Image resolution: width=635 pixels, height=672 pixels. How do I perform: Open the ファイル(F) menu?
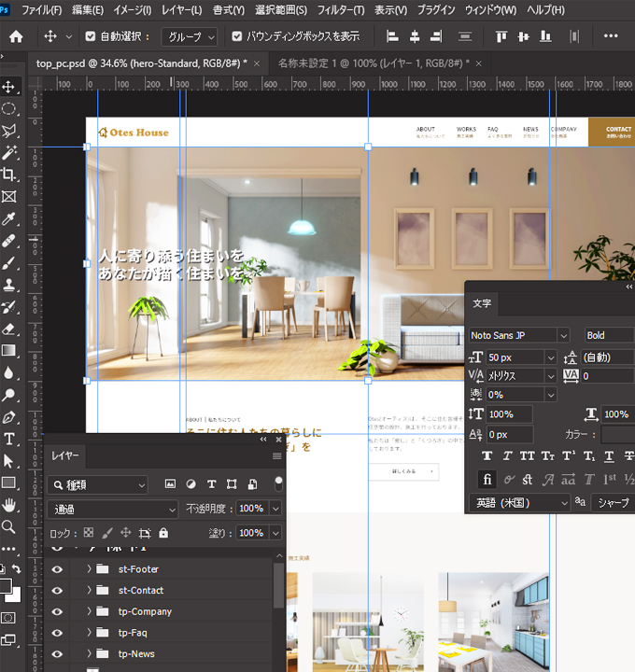pos(41,10)
